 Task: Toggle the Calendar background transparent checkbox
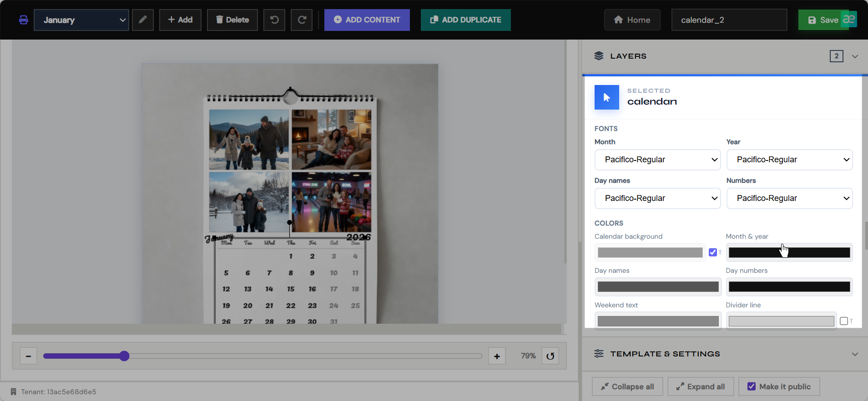[x=713, y=252]
